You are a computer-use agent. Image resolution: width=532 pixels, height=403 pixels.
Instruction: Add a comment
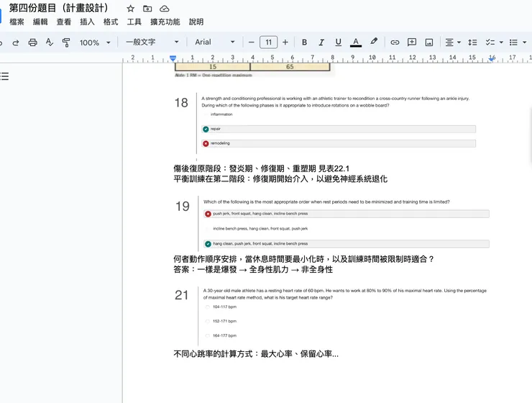(x=412, y=42)
